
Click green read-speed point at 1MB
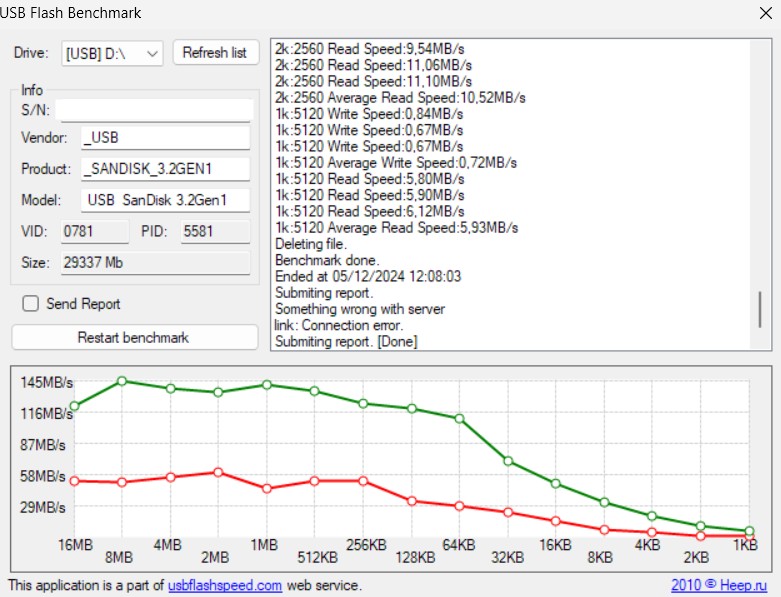coord(267,385)
